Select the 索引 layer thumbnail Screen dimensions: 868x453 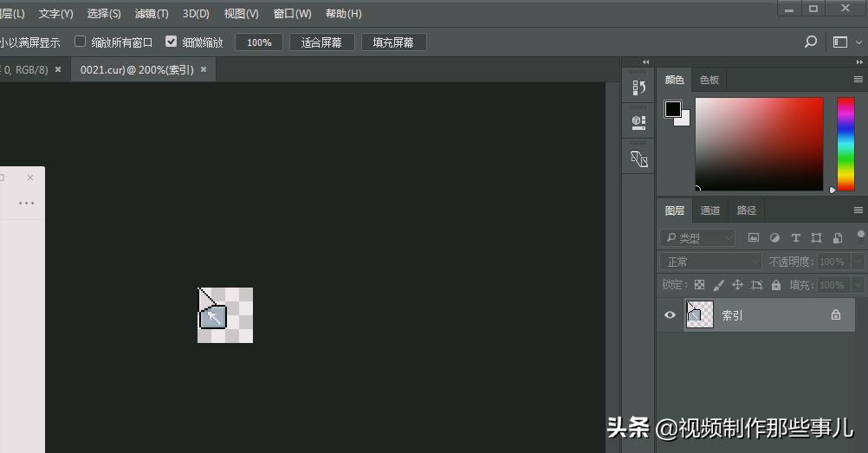point(700,314)
